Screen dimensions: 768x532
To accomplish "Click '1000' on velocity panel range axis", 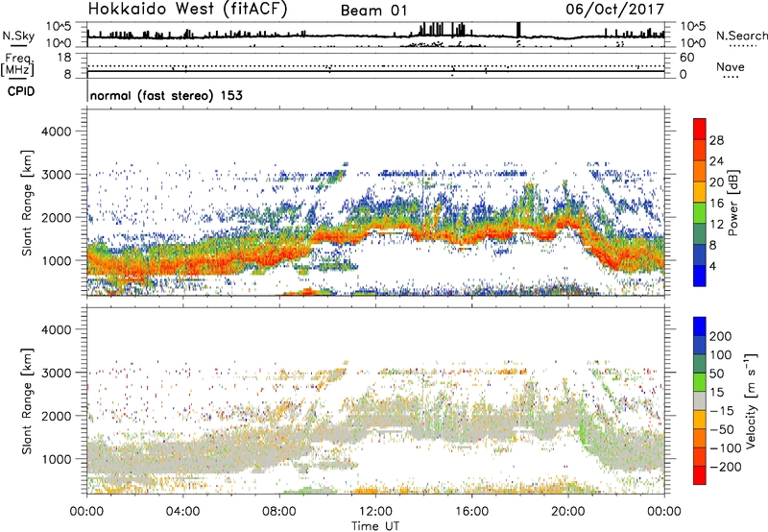I will point(56,459).
